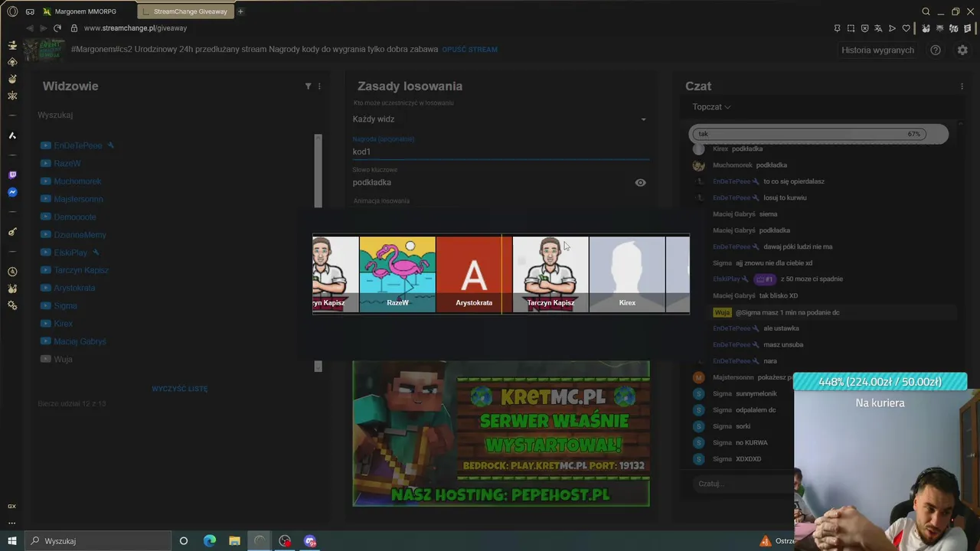Open sidebar settings gear icon
The height and width of the screenshot is (551, 980).
(12, 305)
